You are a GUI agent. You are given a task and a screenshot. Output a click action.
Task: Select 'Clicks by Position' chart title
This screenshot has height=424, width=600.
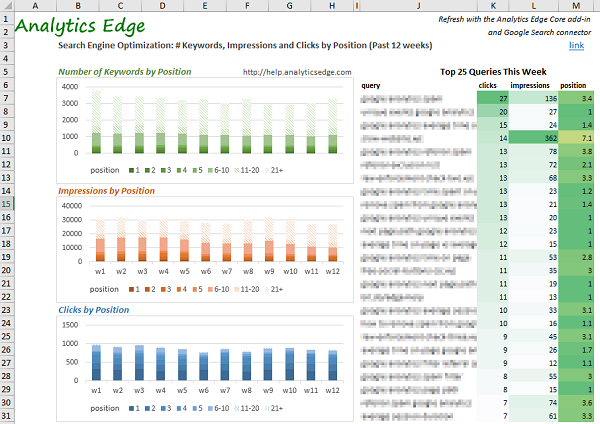[x=93, y=310]
